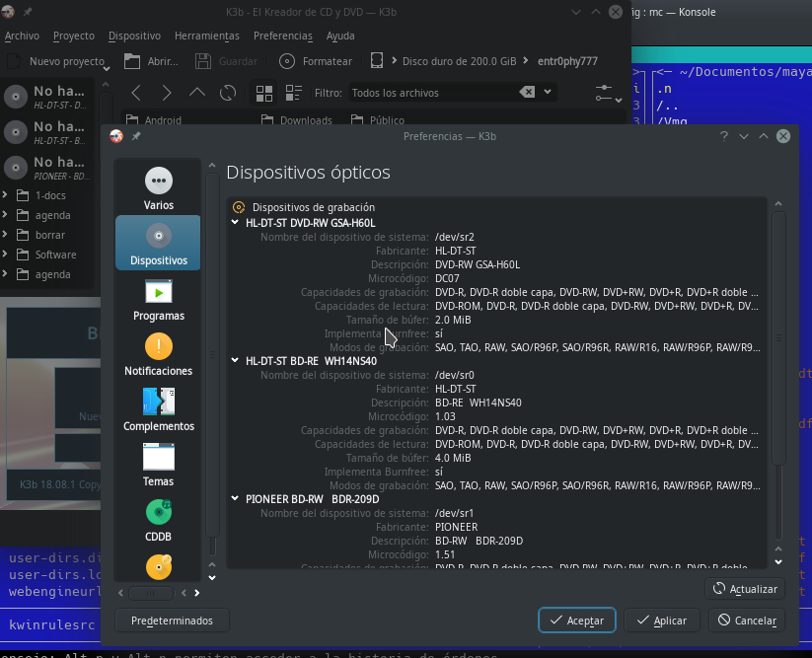Click the Abrir folder toolbar icon
Screen dimensions: 812x658
pyautogui.click(x=132, y=61)
